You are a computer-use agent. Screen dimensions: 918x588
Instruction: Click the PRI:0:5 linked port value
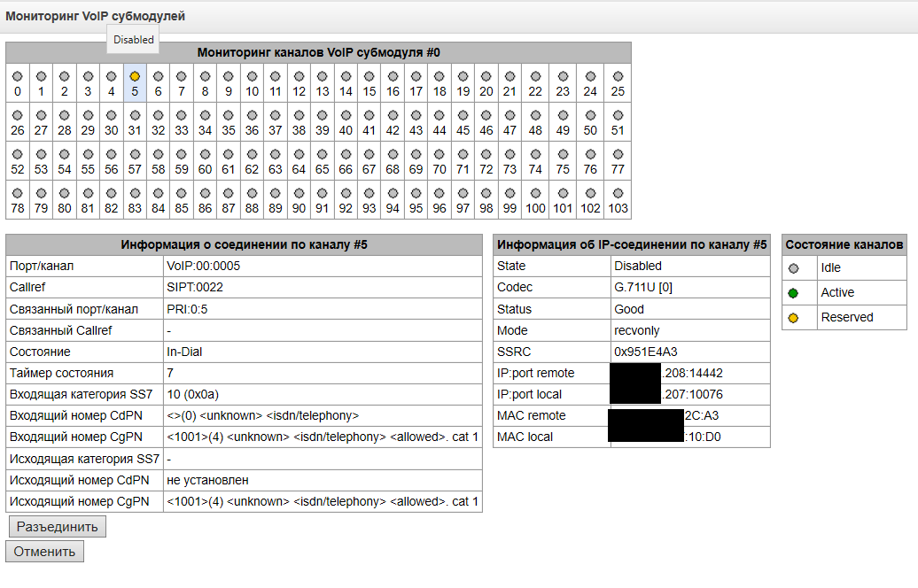(187, 309)
